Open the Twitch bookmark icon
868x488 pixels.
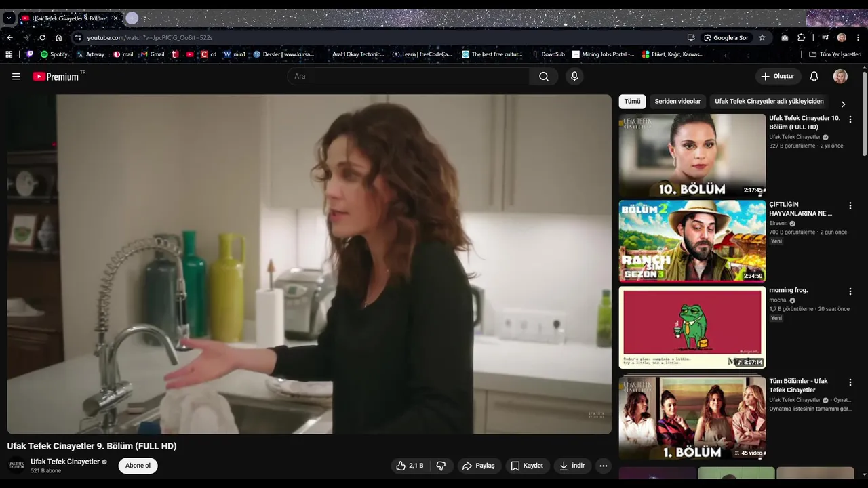(x=30, y=54)
